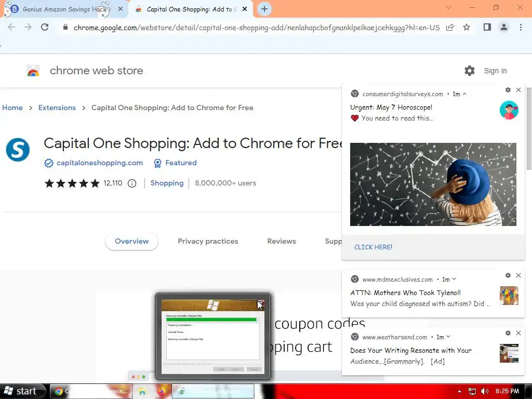532x399 pixels.
Task: Expand the mdmexclusives notification chevron
Action: point(454,279)
